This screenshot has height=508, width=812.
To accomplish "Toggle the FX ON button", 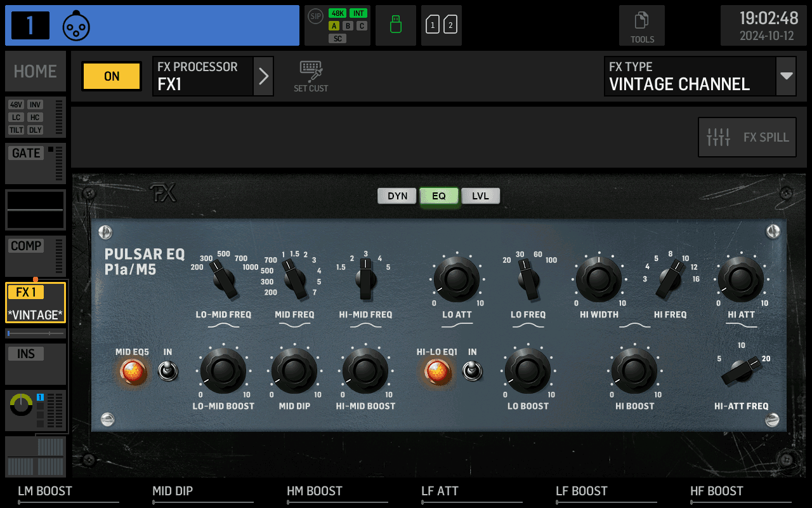I will pos(112,76).
